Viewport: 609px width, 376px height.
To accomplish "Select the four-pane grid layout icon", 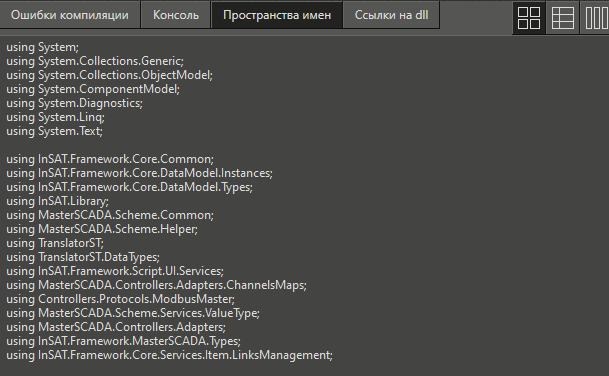I will (x=529, y=18).
